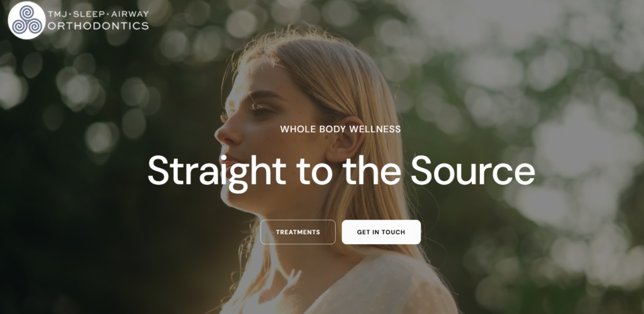The image size is (644, 314).
Task: Click the word SLEEP in the logo
Action: [x=89, y=14]
